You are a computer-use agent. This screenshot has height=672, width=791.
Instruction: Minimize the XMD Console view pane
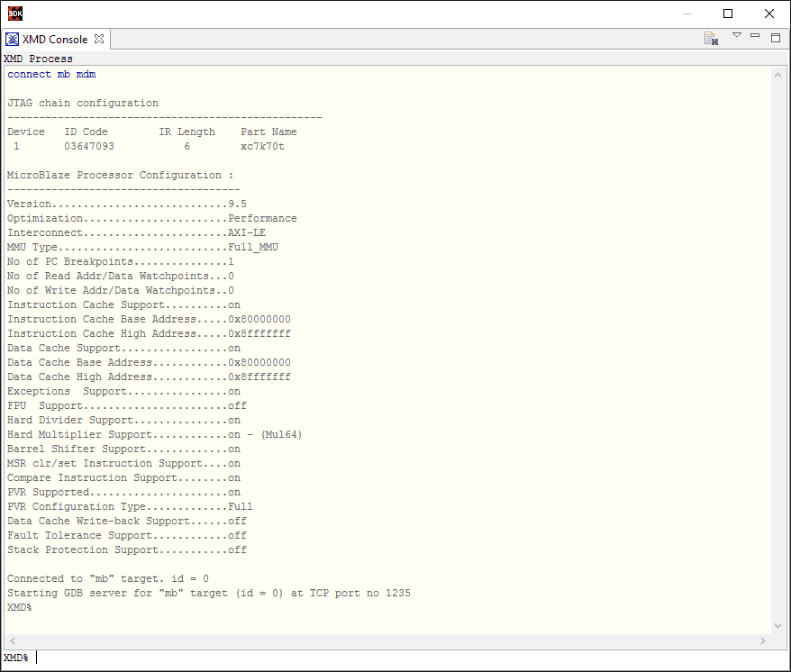755,36
